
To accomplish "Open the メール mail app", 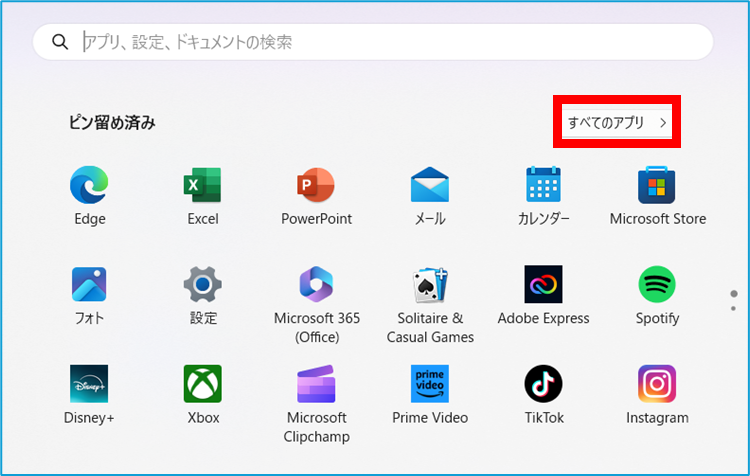I will [x=430, y=186].
